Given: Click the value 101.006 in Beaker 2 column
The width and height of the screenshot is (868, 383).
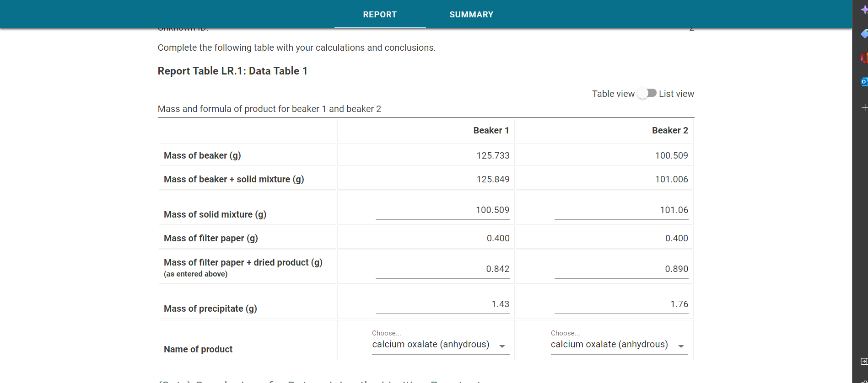Looking at the screenshot, I should [671, 179].
